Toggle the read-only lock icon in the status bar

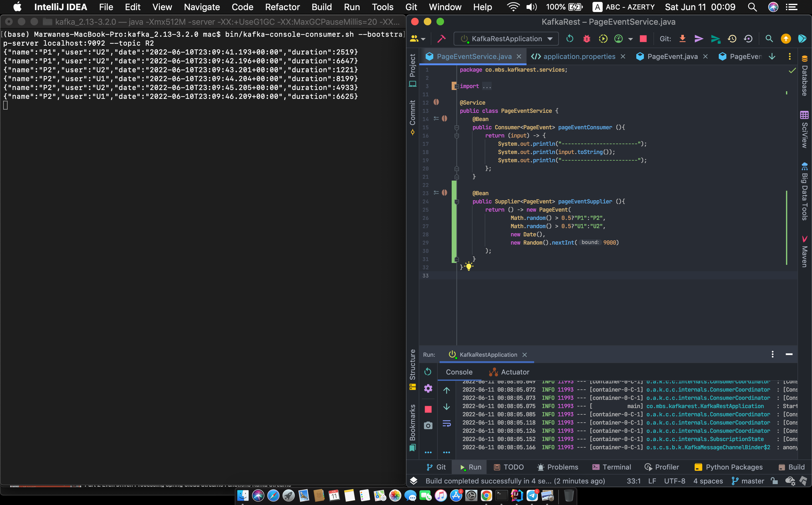click(774, 481)
